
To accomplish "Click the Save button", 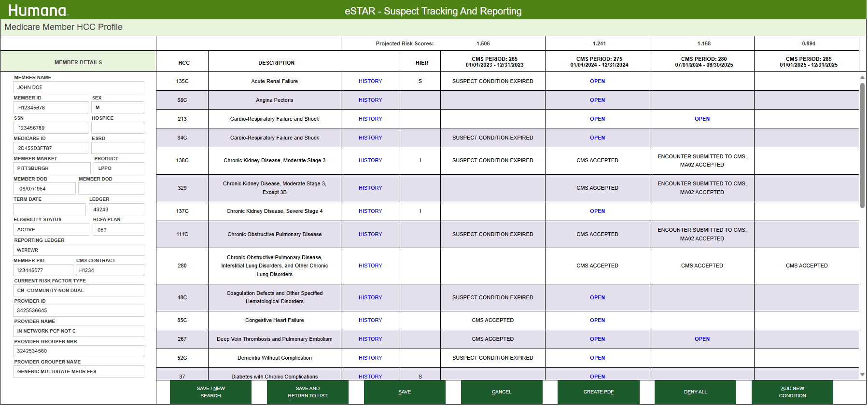I will tap(405, 392).
